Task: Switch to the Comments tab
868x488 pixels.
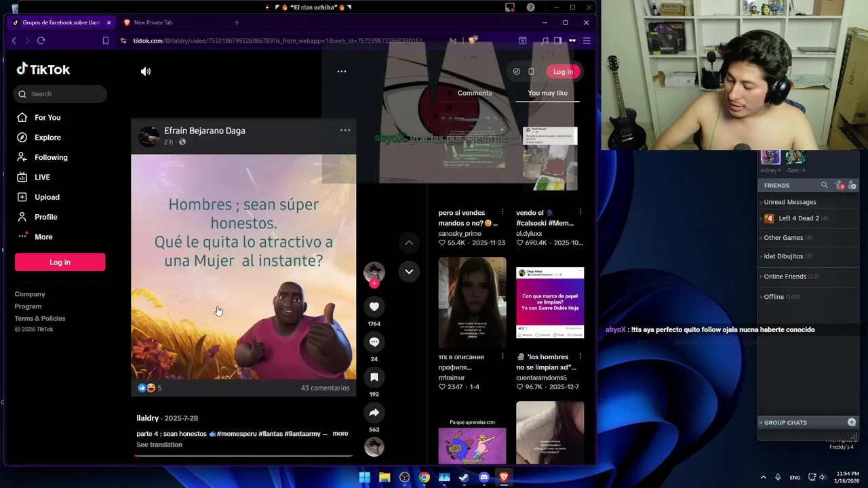Action: pos(475,93)
